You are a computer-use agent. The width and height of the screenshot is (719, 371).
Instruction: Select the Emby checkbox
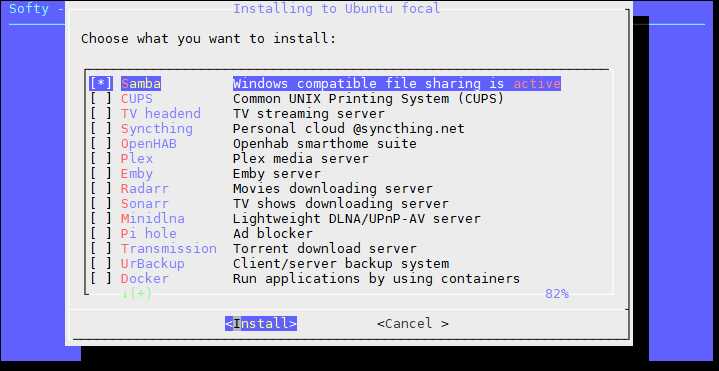100,174
